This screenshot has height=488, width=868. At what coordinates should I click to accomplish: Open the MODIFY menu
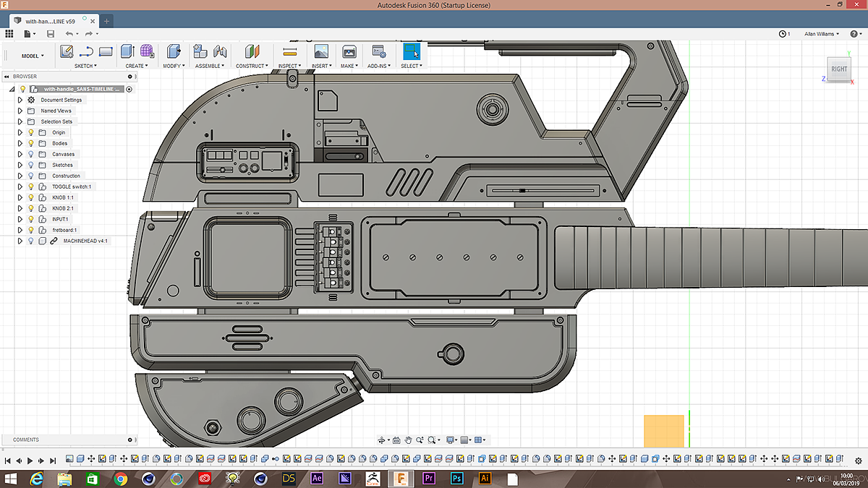pyautogui.click(x=173, y=66)
